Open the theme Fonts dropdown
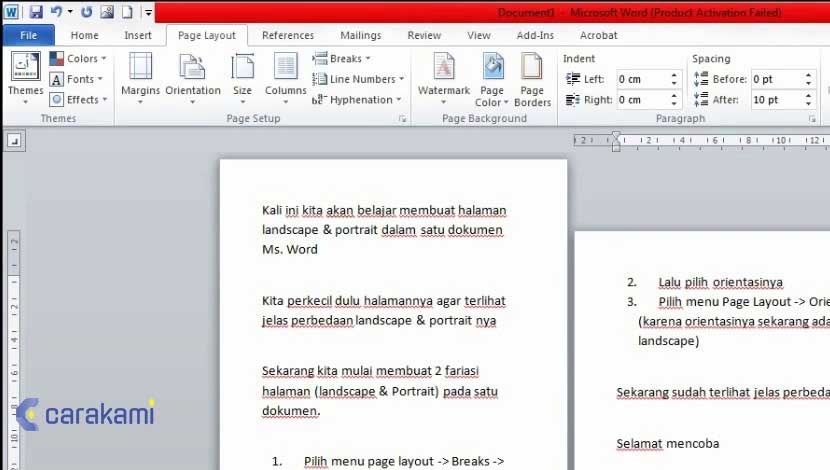The width and height of the screenshot is (830, 470). [x=76, y=79]
